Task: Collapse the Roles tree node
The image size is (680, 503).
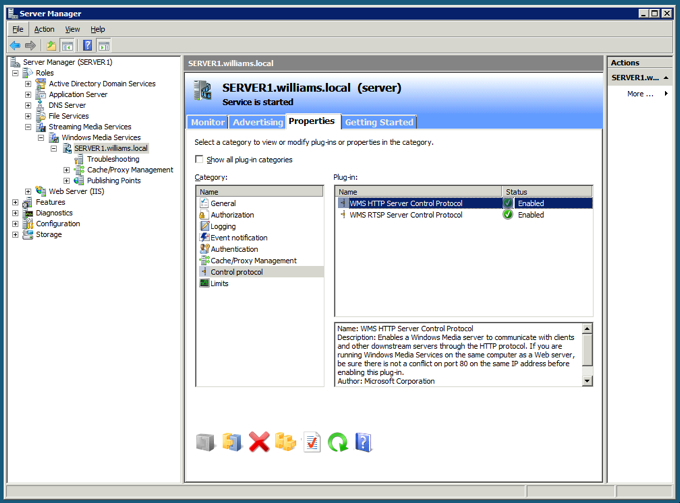Action: [15, 73]
